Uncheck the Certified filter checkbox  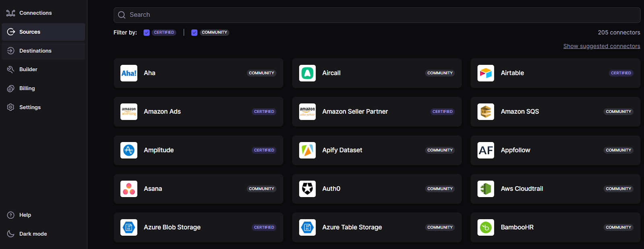tap(147, 33)
